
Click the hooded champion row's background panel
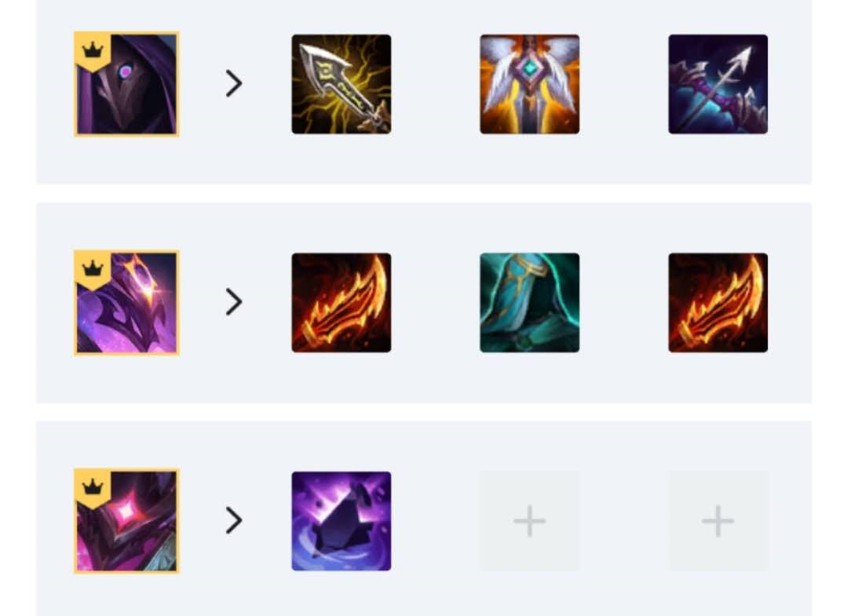(x=424, y=92)
